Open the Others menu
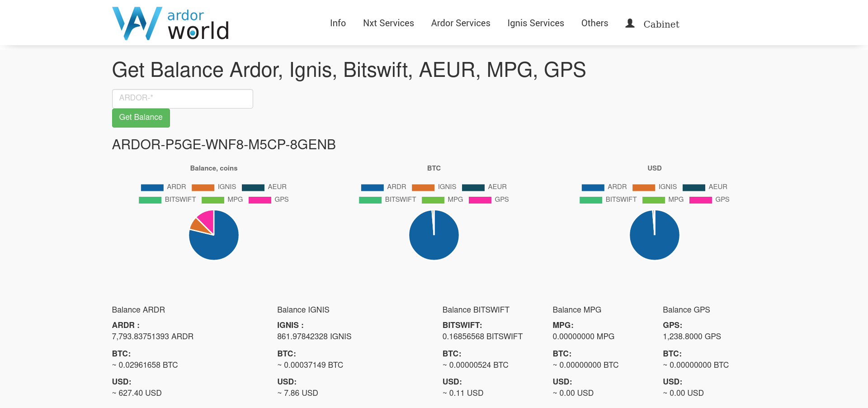This screenshot has width=868, height=408. click(x=594, y=23)
